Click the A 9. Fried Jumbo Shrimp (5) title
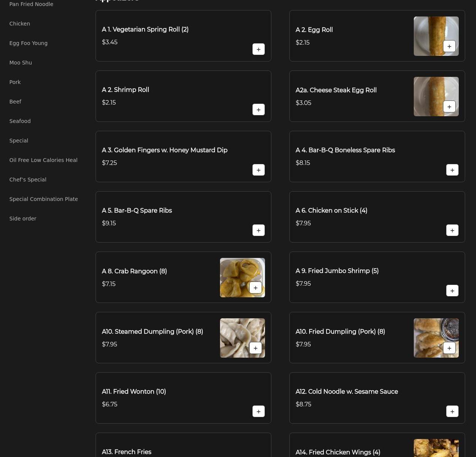This screenshot has height=457, width=476. [x=337, y=271]
